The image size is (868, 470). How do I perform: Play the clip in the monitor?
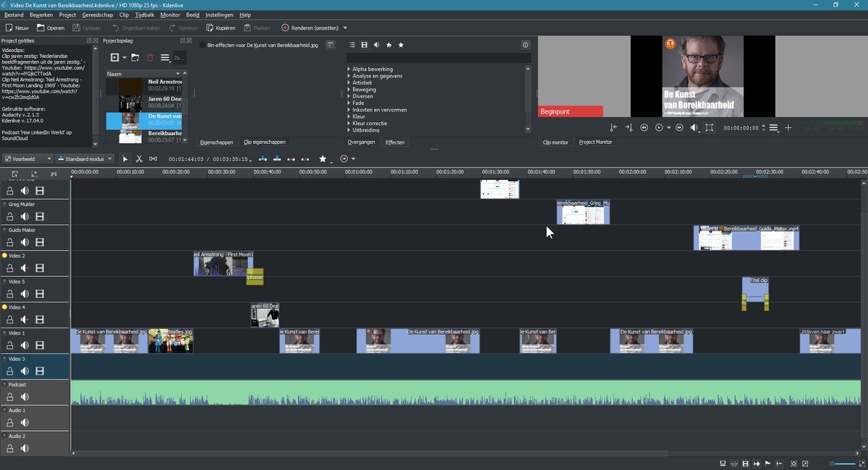pyautogui.click(x=659, y=127)
